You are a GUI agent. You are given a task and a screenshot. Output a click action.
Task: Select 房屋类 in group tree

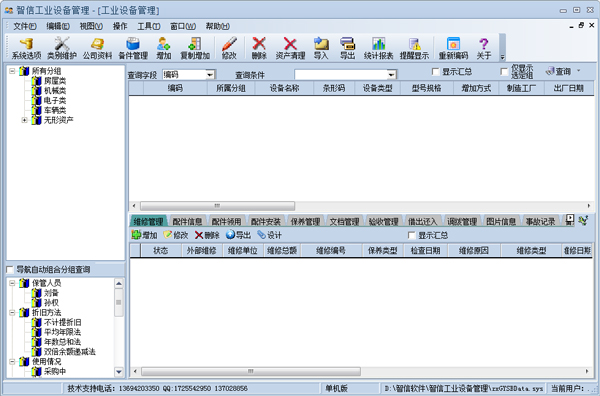55,81
